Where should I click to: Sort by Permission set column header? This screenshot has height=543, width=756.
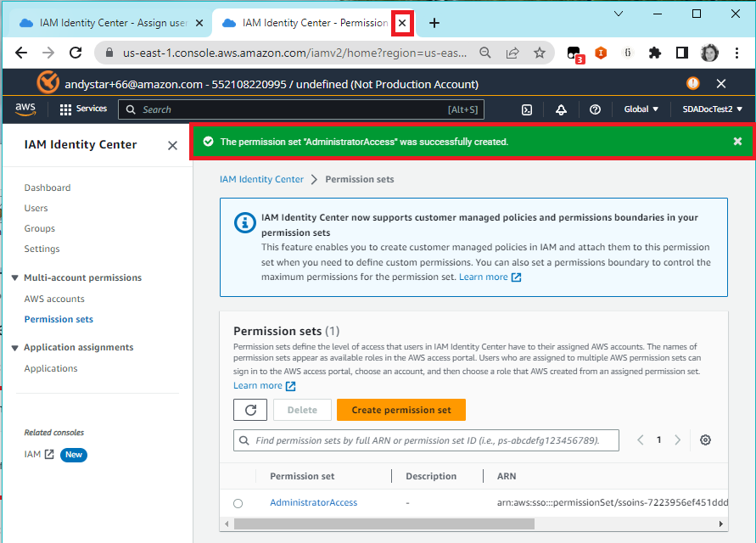coord(302,476)
